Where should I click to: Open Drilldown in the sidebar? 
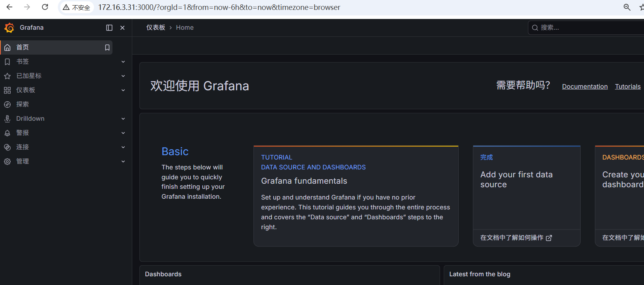[30, 119]
